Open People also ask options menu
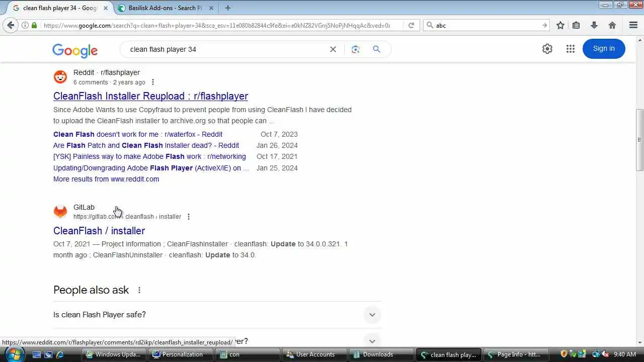This screenshot has width=644, height=362. tap(139, 290)
